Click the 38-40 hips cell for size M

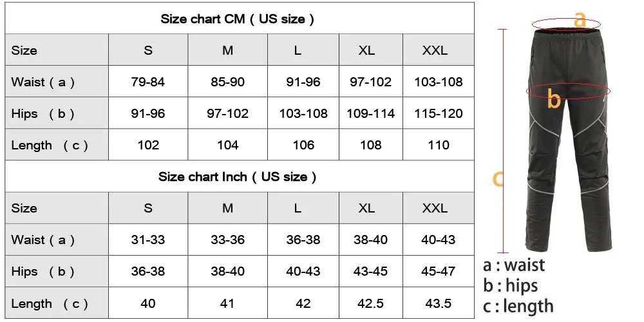227,272
